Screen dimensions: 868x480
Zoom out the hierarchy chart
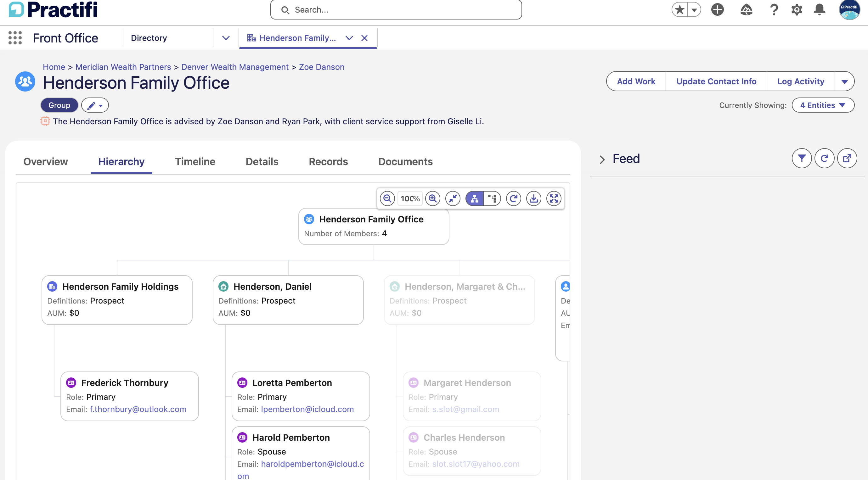click(x=387, y=198)
